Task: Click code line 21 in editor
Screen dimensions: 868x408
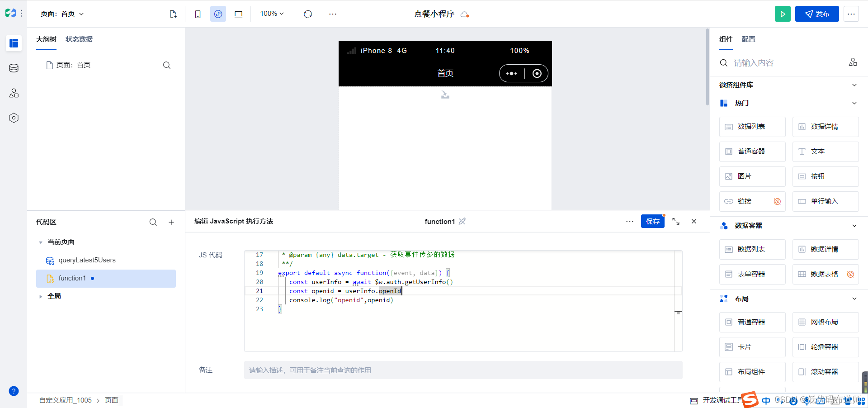Action: [463, 291]
